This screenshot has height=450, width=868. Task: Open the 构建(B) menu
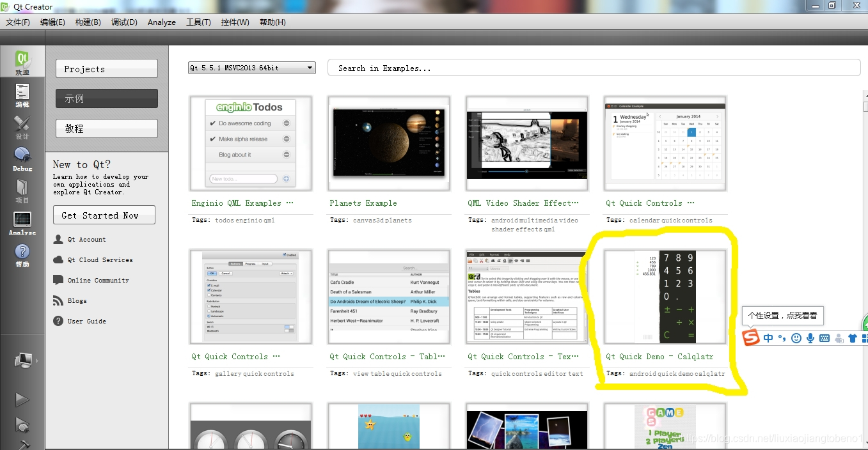(88, 22)
